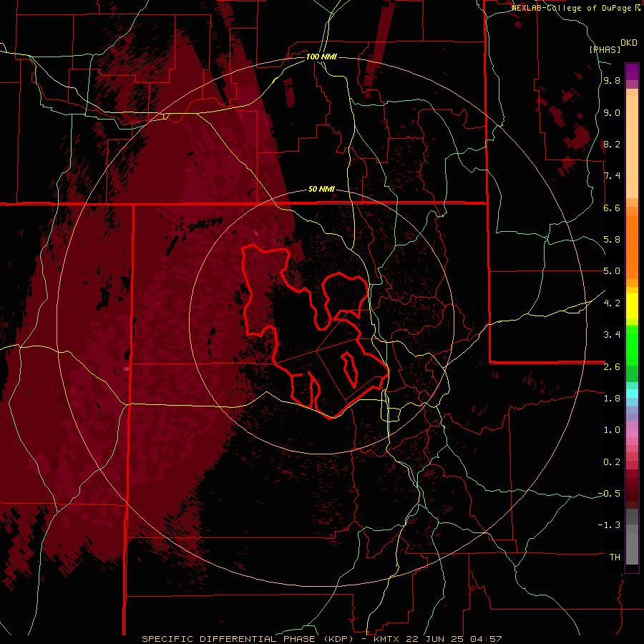Click the -0.5 value on the color scale
644x644 pixels.
coord(610,493)
